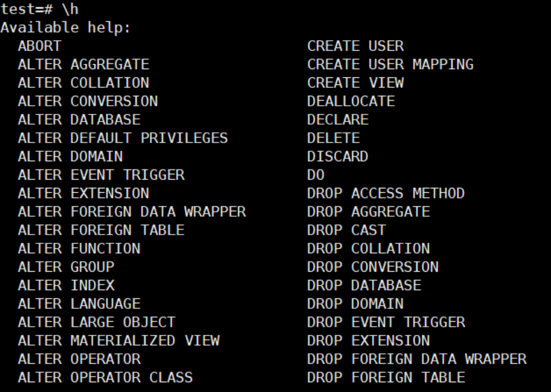Image resolution: width=551 pixels, height=392 pixels.
Task: Select ALTER MATERIALIZED VIEW text
Action: (119, 340)
